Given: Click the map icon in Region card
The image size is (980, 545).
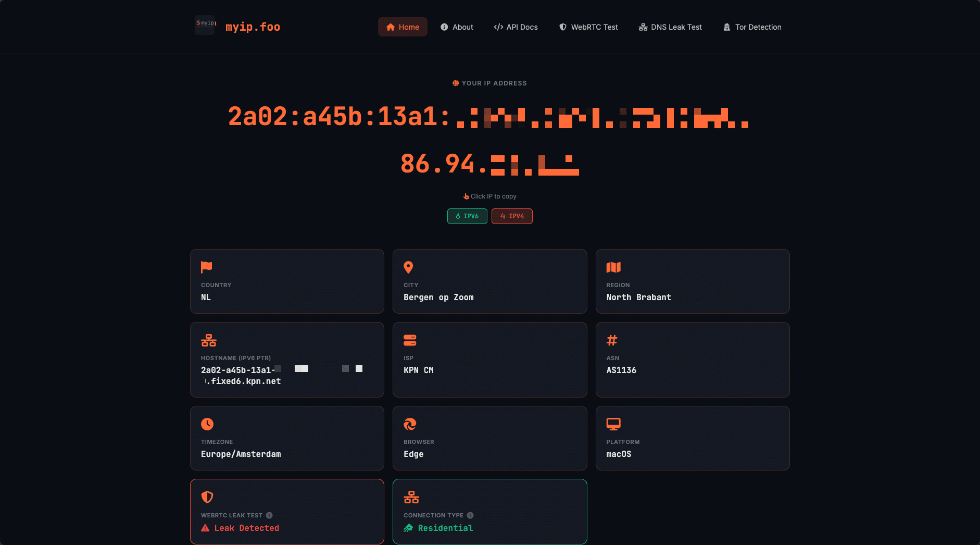Looking at the screenshot, I should click(613, 267).
